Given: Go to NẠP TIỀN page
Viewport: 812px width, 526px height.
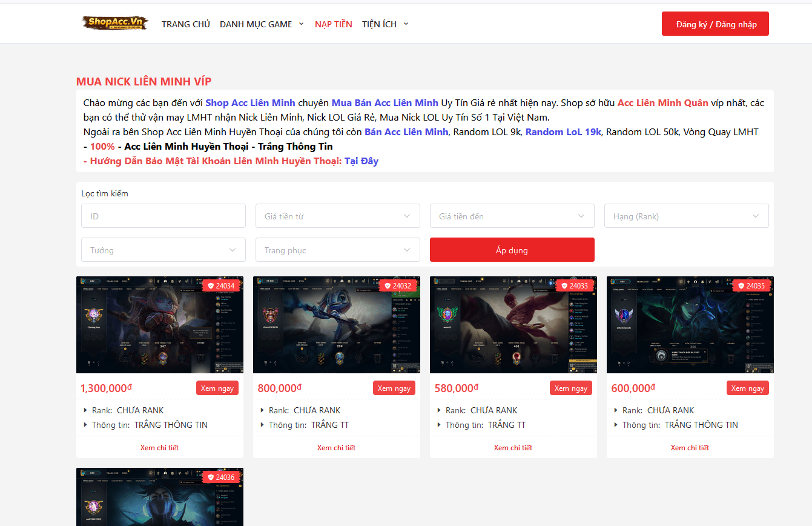Looking at the screenshot, I should click(x=333, y=24).
